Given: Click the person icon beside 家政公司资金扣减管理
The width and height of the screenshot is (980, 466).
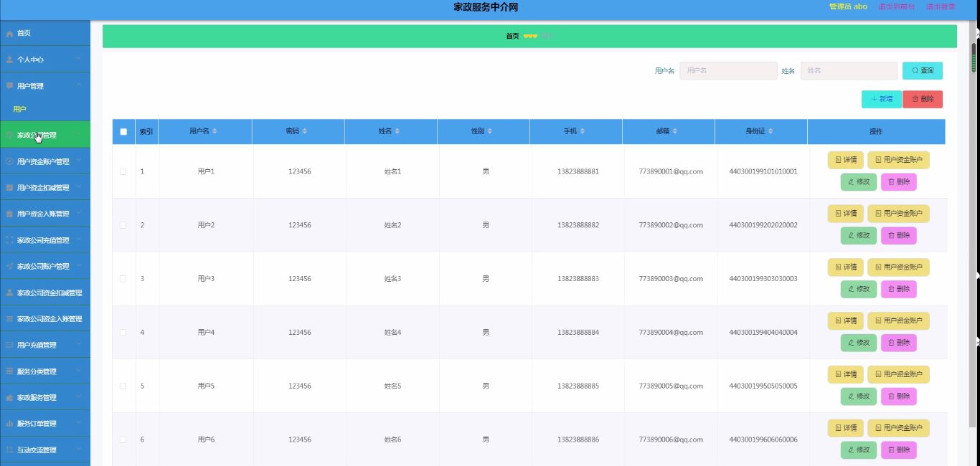Looking at the screenshot, I should (x=9, y=293).
